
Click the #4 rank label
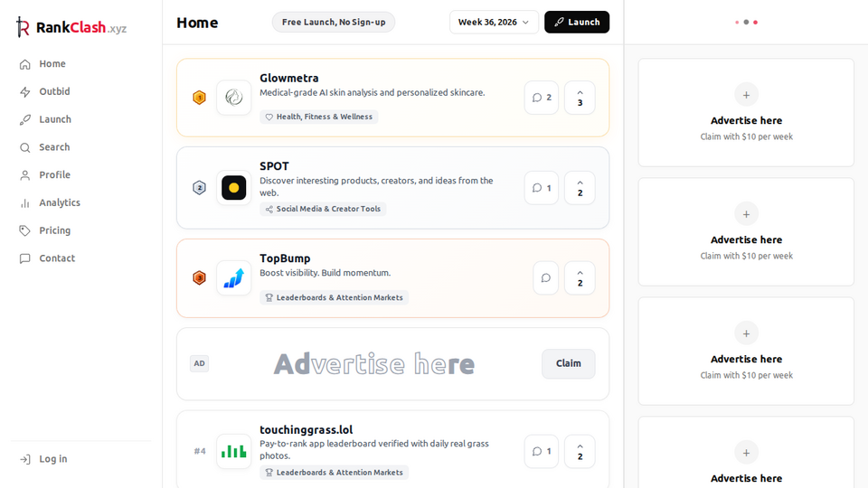point(200,452)
